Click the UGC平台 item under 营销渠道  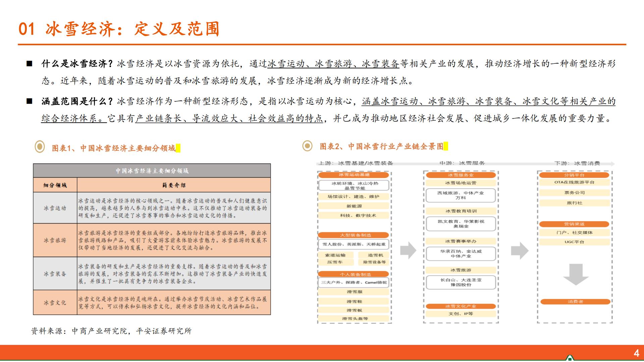[x=575, y=242]
